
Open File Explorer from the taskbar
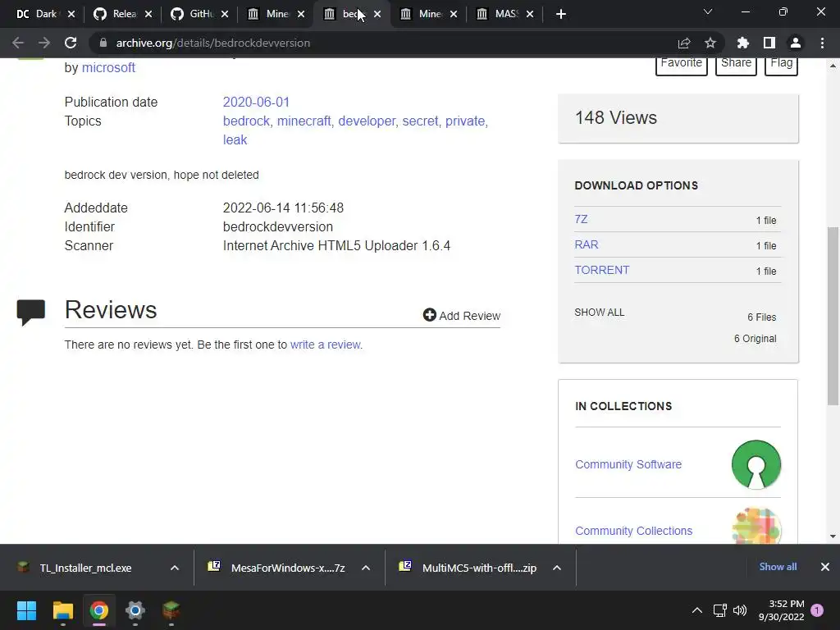pos(62,610)
